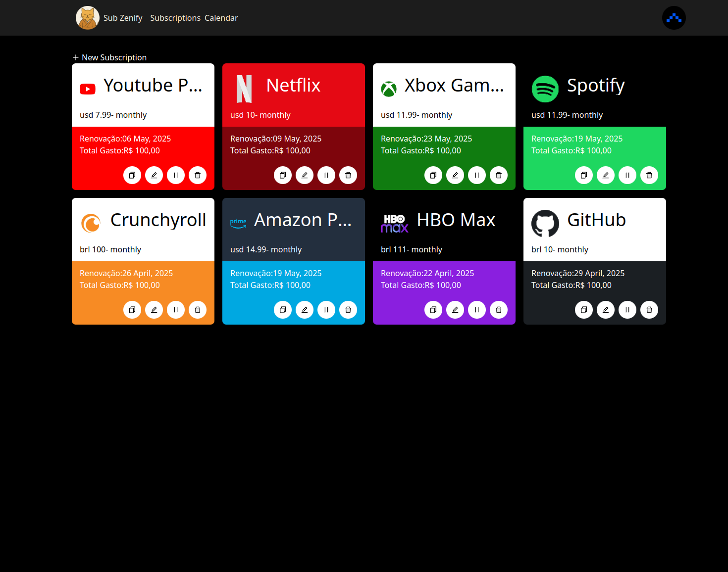Open the blue icon in the top right
Image resolution: width=728 pixels, height=572 pixels.
(674, 18)
